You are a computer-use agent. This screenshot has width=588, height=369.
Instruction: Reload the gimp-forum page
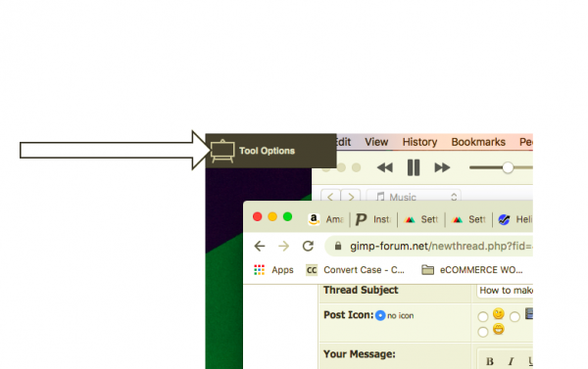coord(308,246)
